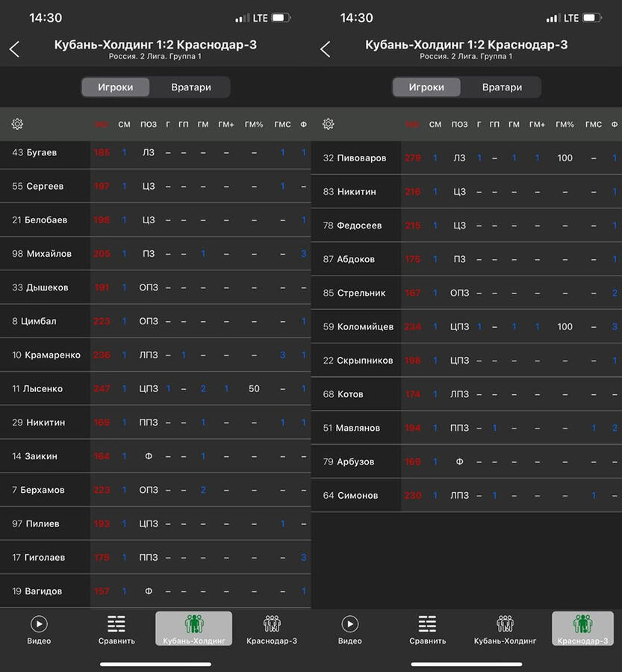Tap the match title above the Пивоваров list
622x672 pixels.
click(x=467, y=45)
